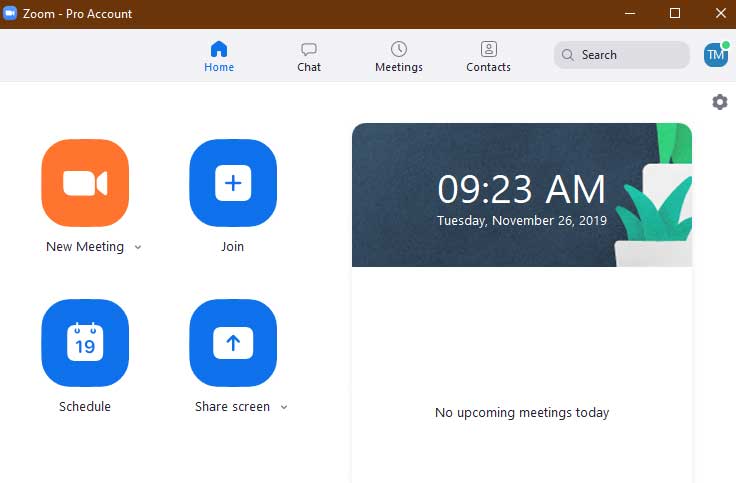The image size is (736, 483).
Task: Click the No upcoming meetings today text
Action: pyautogui.click(x=522, y=413)
